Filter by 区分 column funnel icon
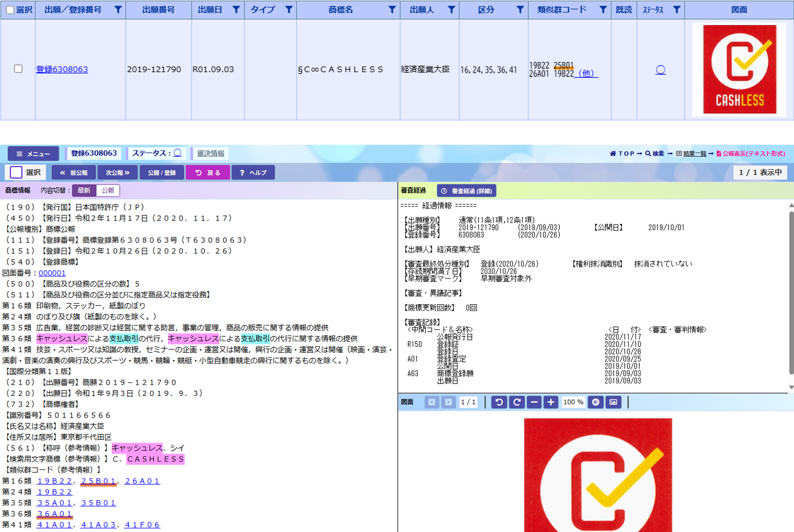 [520, 10]
